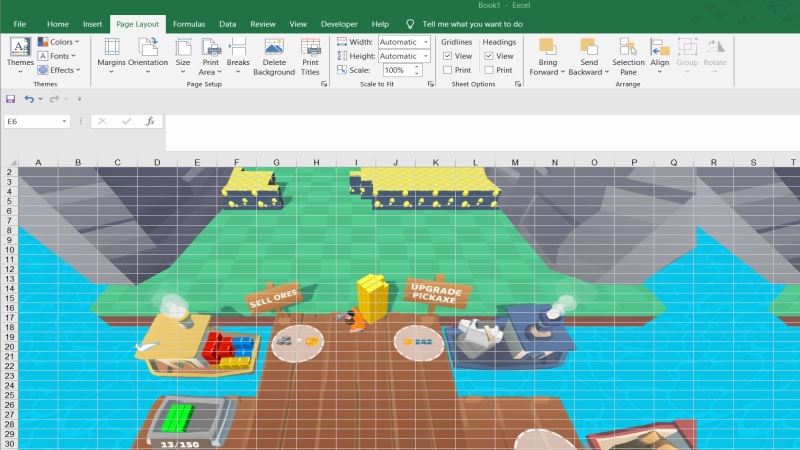Toggle Headings Print checkbox
The image size is (800, 450).
click(489, 70)
